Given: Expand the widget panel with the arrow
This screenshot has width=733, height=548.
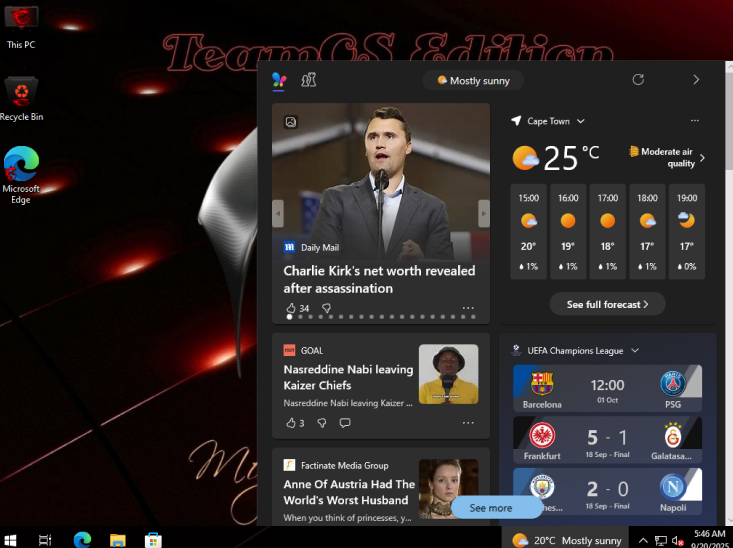Looking at the screenshot, I should (x=696, y=79).
